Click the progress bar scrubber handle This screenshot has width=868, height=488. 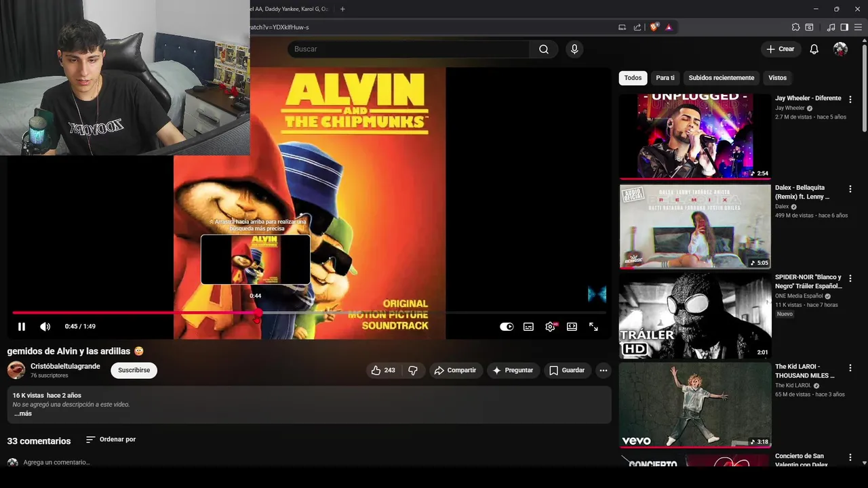pyautogui.click(x=258, y=312)
